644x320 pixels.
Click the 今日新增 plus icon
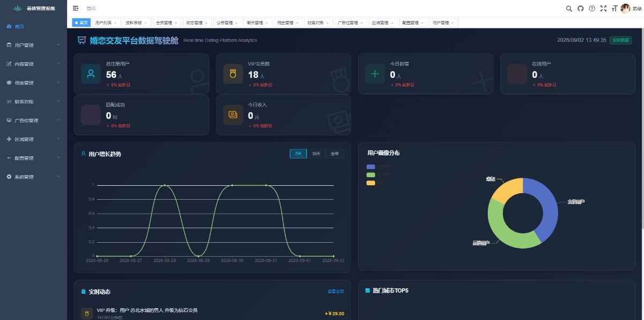(375, 74)
